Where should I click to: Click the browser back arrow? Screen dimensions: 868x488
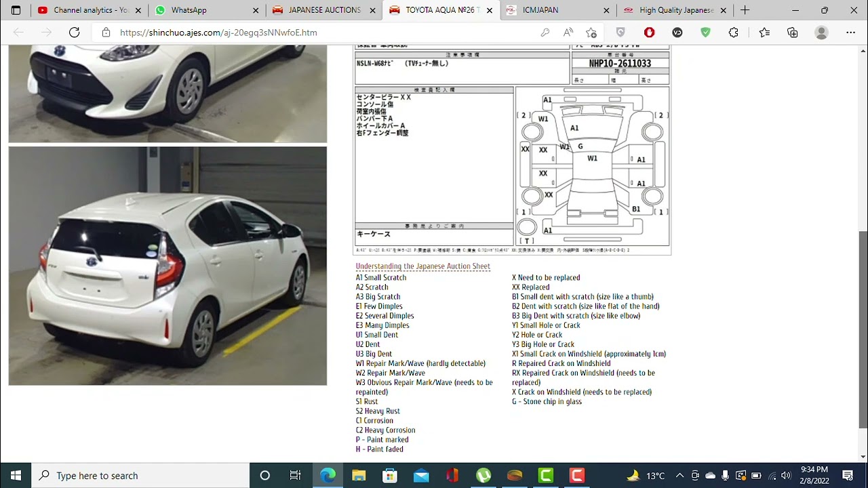point(18,33)
